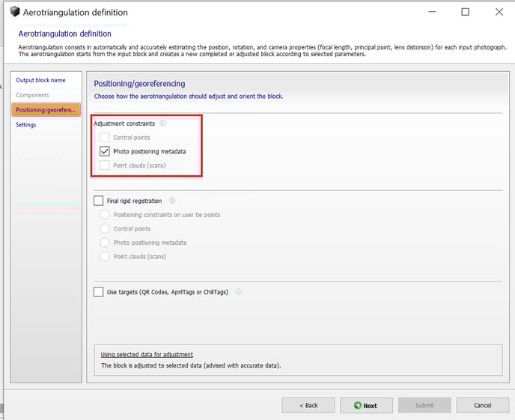Tick the Point clouds (scans) adjustment checkbox
This screenshot has height=420, width=515.
pyautogui.click(x=105, y=165)
